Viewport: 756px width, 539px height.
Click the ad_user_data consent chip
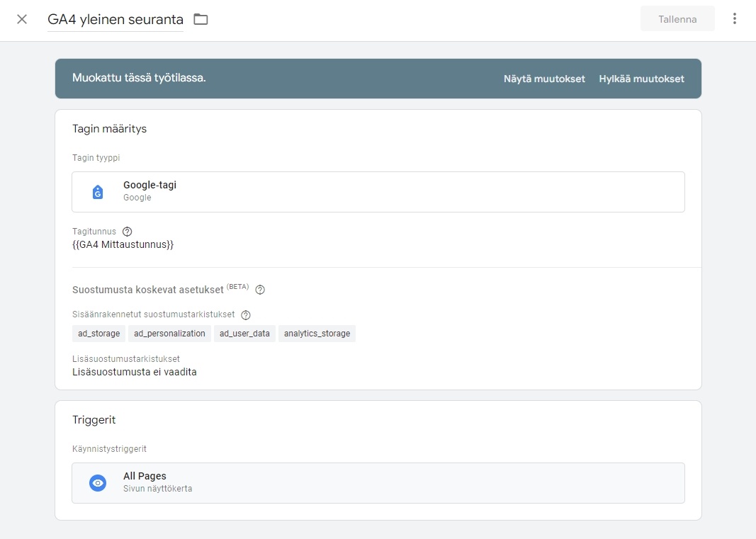coord(244,334)
